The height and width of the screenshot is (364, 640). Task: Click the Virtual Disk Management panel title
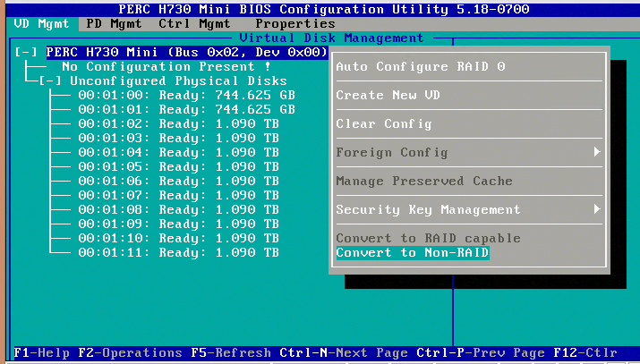(331, 38)
